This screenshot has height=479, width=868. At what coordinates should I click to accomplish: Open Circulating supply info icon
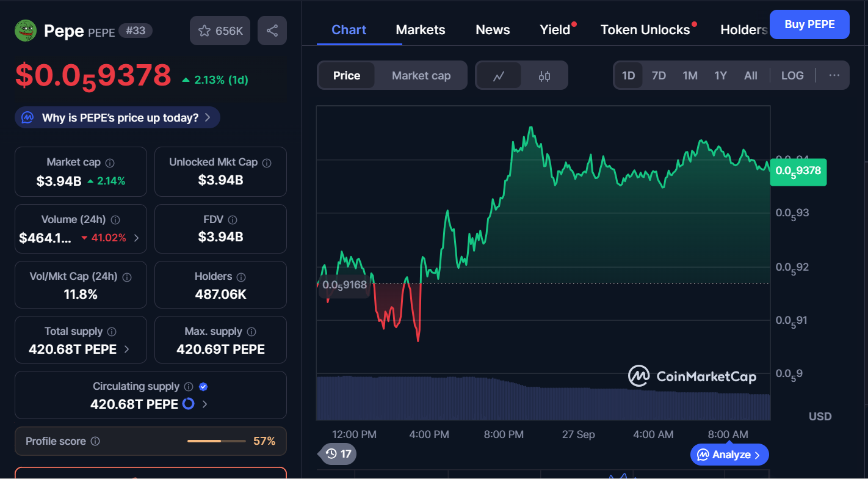[x=189, y=387]
